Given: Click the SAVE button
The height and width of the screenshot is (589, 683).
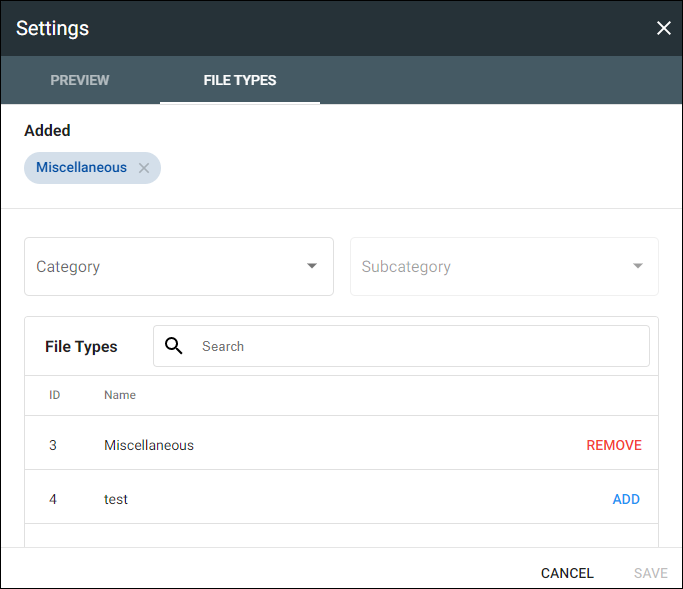Looking at the screenshot, I should [x=651, y=573].
